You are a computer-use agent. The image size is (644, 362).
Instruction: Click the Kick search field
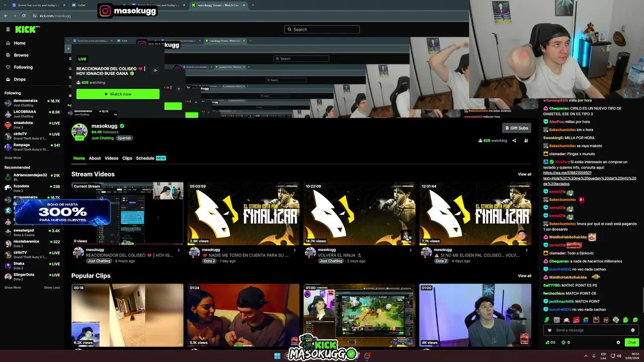(322, 30)
